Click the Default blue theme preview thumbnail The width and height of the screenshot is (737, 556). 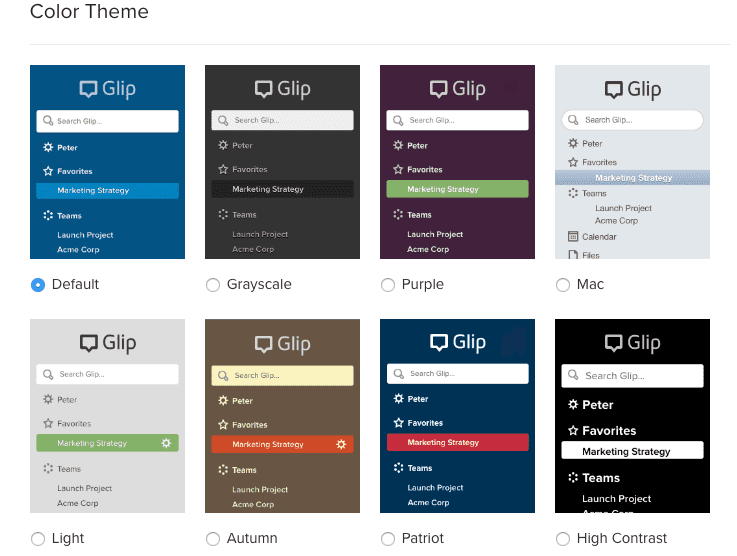coord(107,162)
